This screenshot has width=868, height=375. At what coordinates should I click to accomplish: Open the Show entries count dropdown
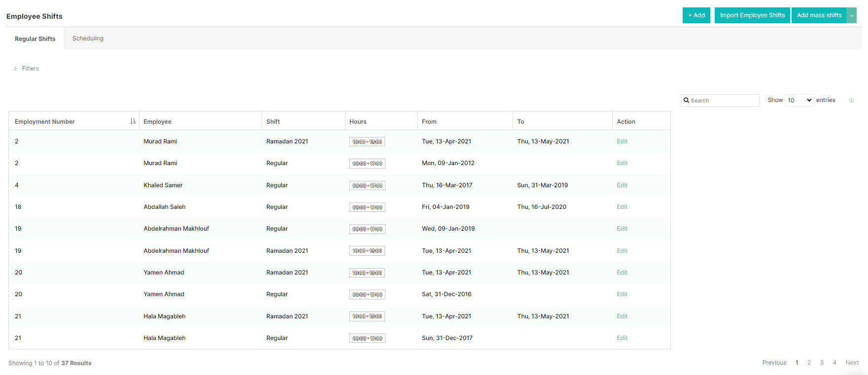point(799,100)
